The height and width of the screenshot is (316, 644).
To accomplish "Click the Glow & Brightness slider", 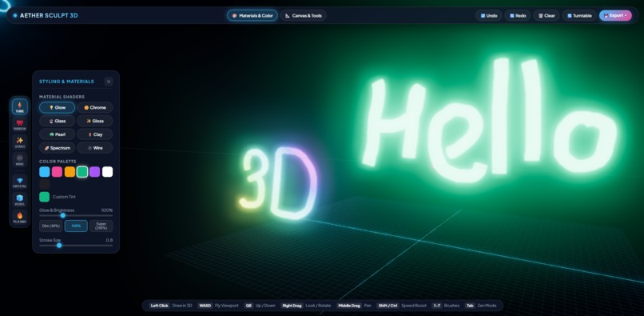I will (x=76, y=215).
